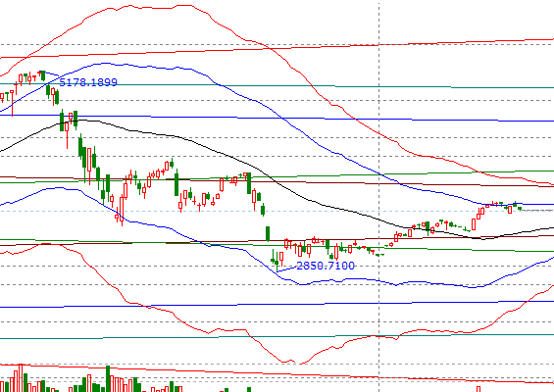Viewport: 554px width, 392px height.
Task: Click the lower teal horizontal line
Action: click(x=277, y=336)
